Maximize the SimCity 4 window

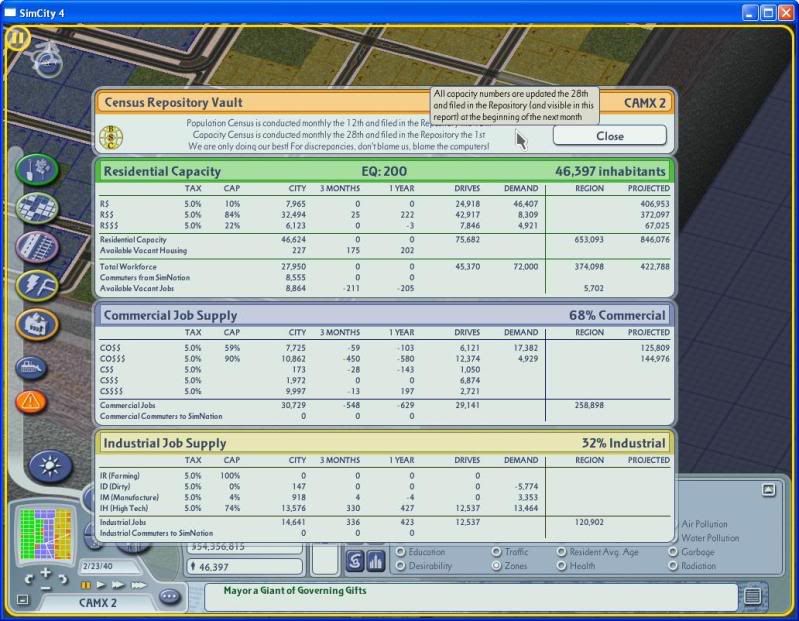point(768,13)
